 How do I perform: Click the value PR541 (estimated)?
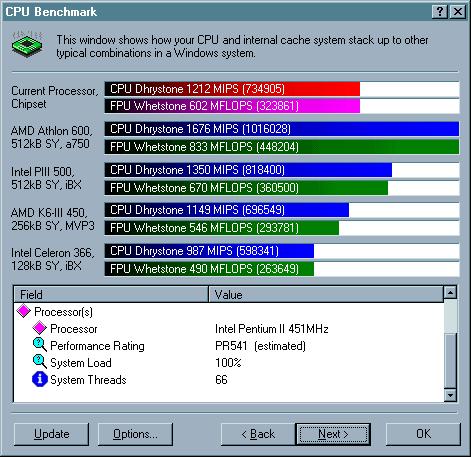pyautogui.click(x=260, y=346)
